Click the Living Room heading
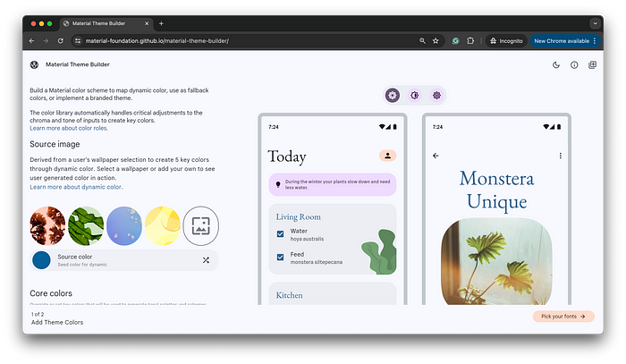Screen dimensions: 626x364 point(298,216)
